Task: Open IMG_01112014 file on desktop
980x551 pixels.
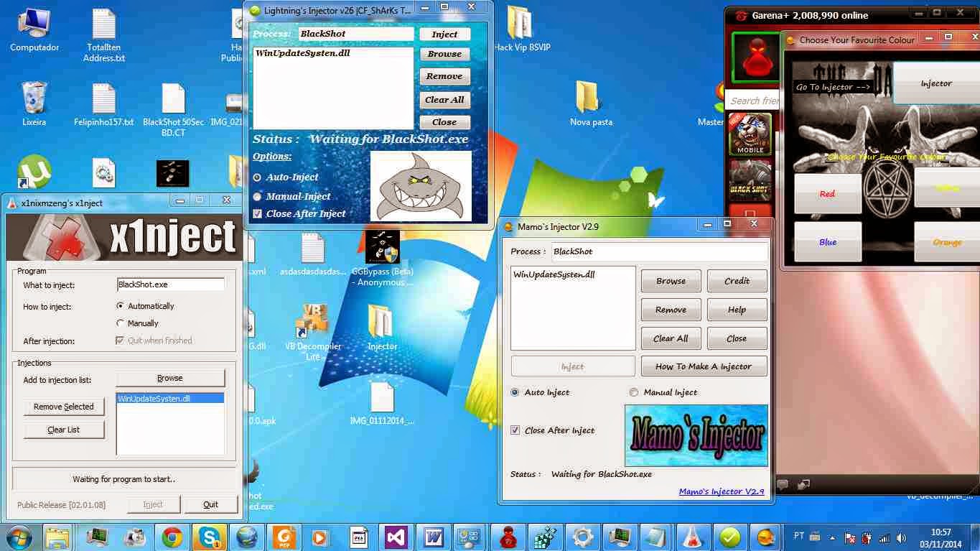Action: coord(383,404)
